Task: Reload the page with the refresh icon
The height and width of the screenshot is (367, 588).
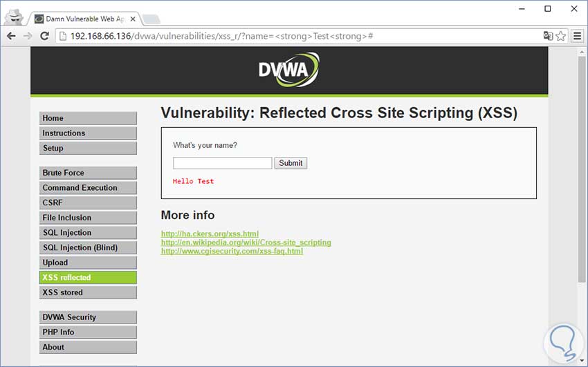Action: click(45, 36)
